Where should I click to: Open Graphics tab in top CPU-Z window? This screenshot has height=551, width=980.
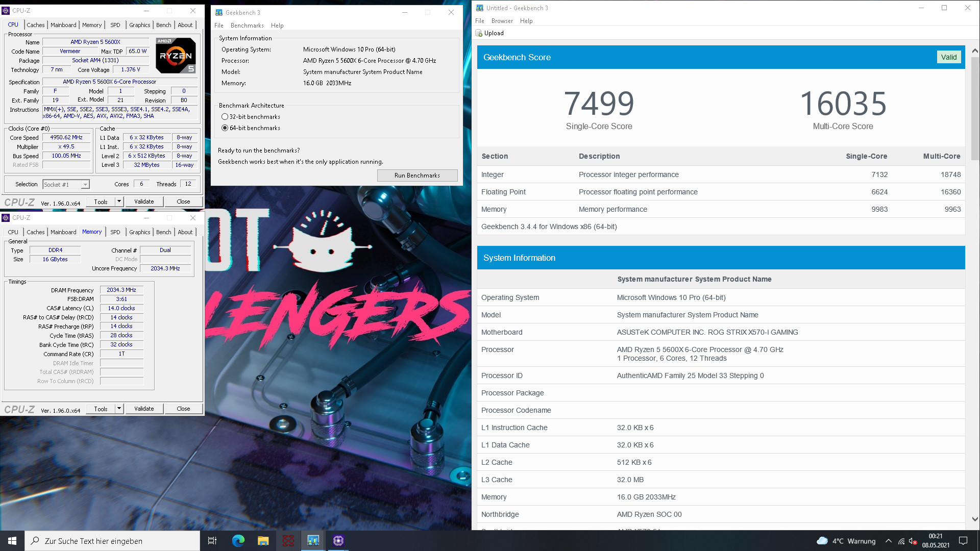tap(140, 25)
